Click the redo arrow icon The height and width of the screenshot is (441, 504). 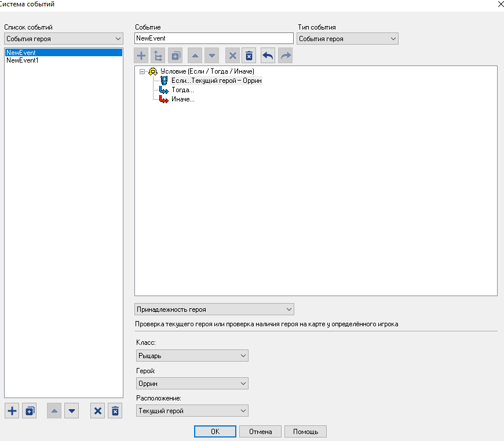click(x=286, y=56)
